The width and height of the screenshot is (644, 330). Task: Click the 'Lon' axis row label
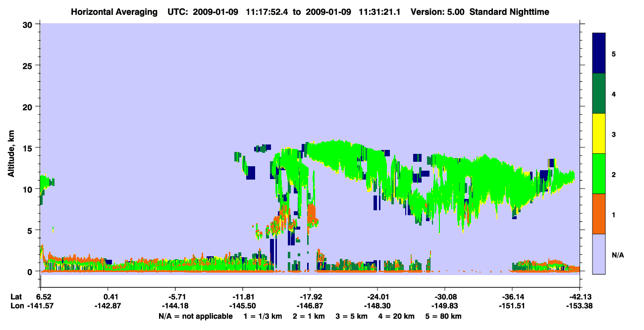coord(16,306)
